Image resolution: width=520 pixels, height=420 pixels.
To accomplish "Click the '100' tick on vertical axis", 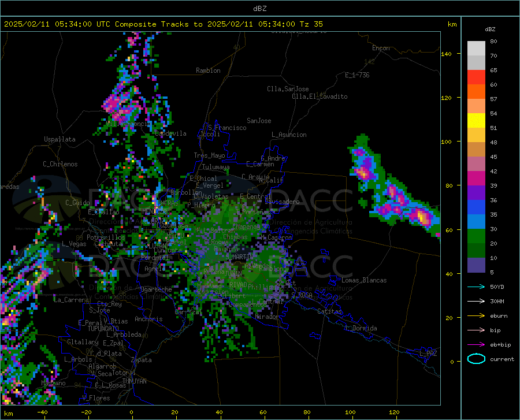I will [447, 142].
